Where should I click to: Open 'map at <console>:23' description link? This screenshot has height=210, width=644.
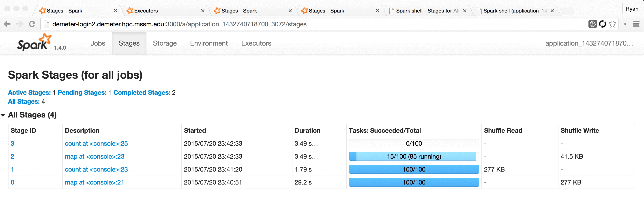[x=94, y=156]
